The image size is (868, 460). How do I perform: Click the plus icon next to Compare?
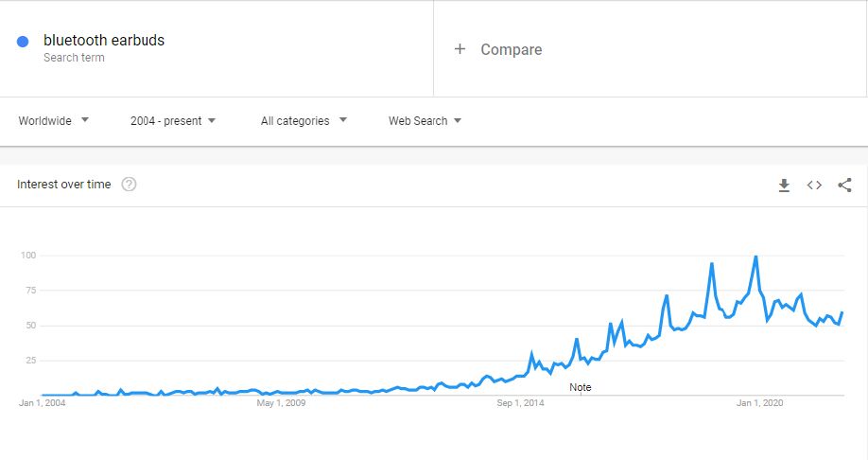tap(460, 49)
